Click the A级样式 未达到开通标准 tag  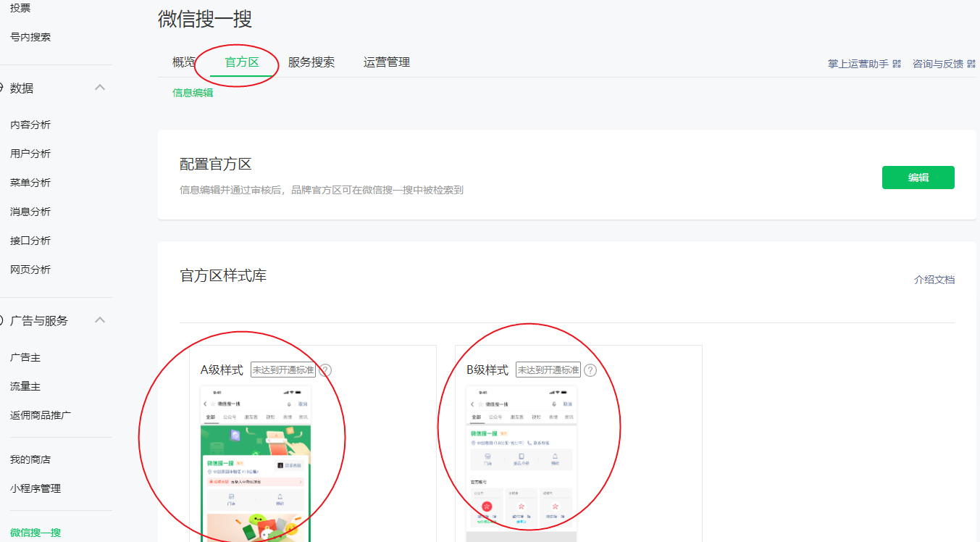pyautogui.click(x=283, y=370)
